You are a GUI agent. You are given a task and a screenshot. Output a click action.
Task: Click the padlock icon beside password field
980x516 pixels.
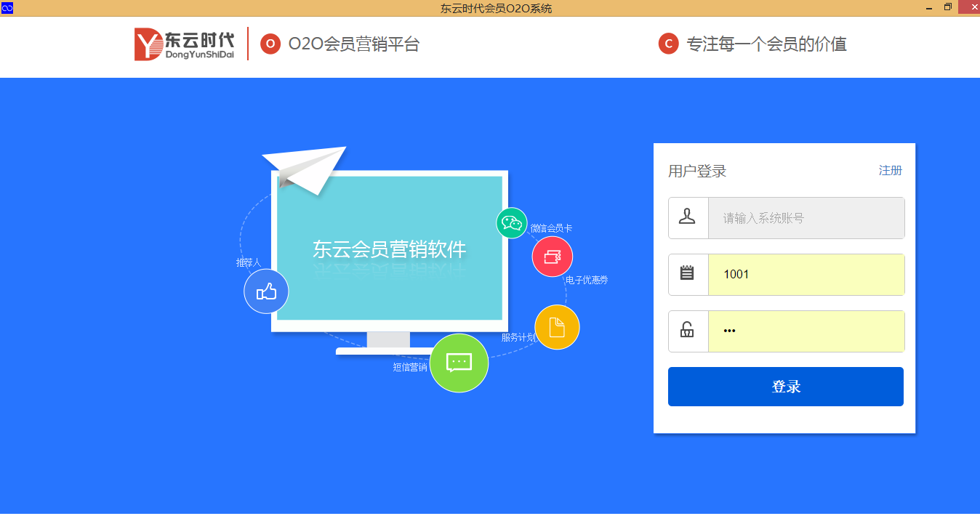(x=687, y=331)
